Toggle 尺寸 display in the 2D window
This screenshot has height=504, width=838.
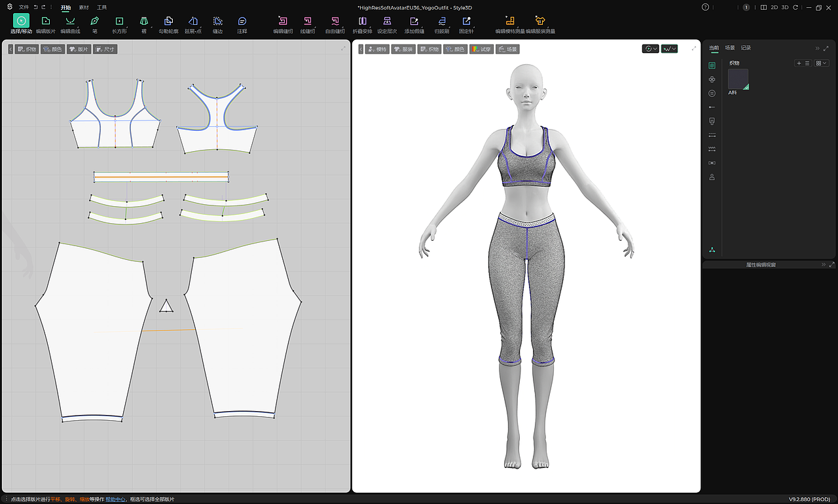click(105, 49)
